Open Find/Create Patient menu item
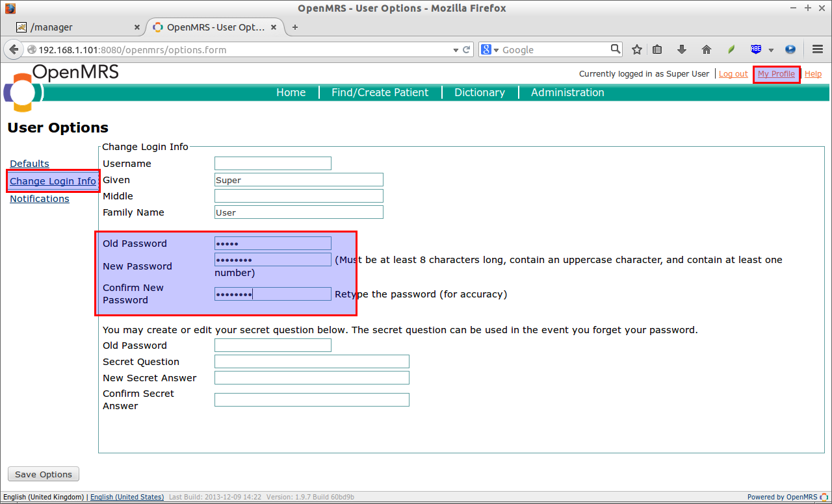This screenshot has height=504, width=832. pyautogui.click(x=380, y=92)
